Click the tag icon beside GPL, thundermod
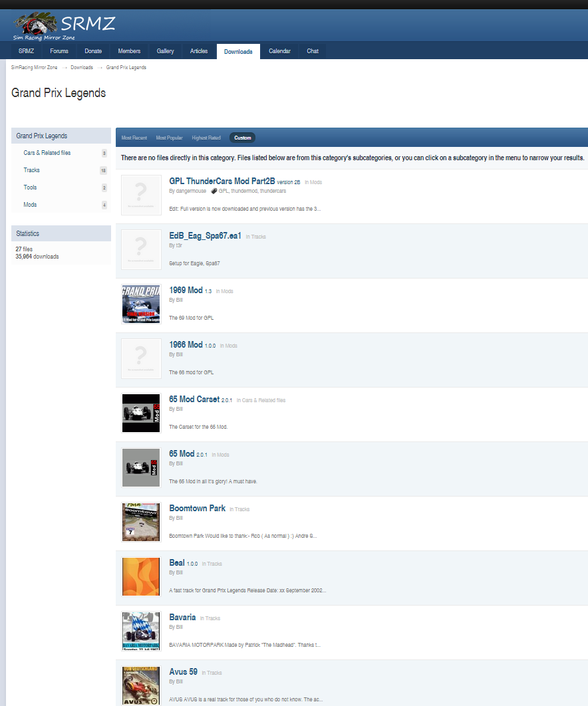Viewport: 588px width, 706px height. point(214,191)
